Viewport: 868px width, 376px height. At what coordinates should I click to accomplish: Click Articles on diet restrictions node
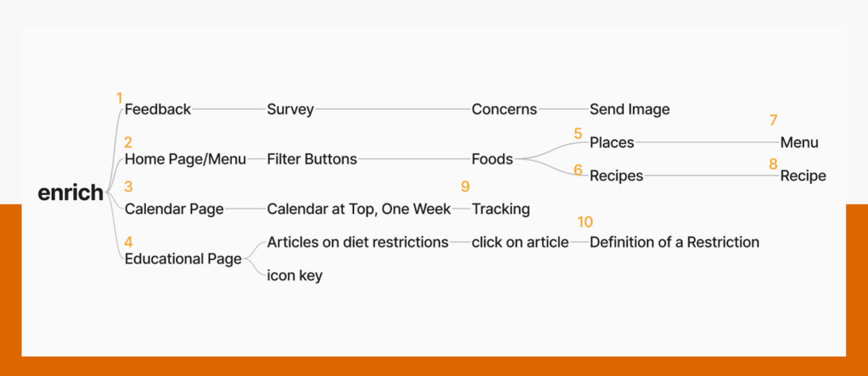[x=358, y=242]
